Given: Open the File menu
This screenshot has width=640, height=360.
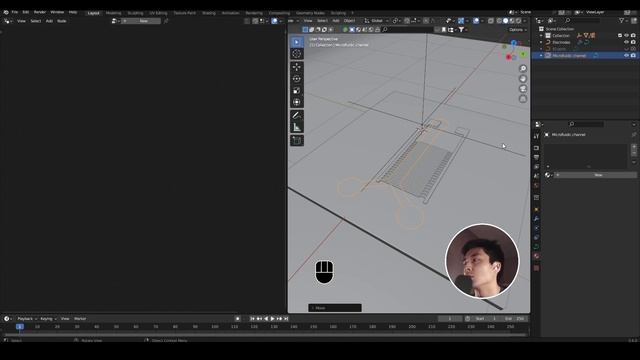Looking at the screenshot, I should (x=15, y=12).
